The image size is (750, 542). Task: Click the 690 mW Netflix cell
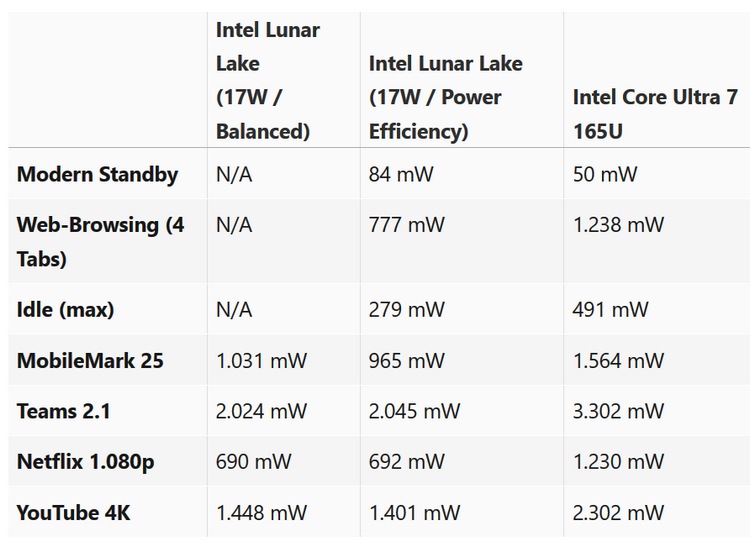(253, 462)
